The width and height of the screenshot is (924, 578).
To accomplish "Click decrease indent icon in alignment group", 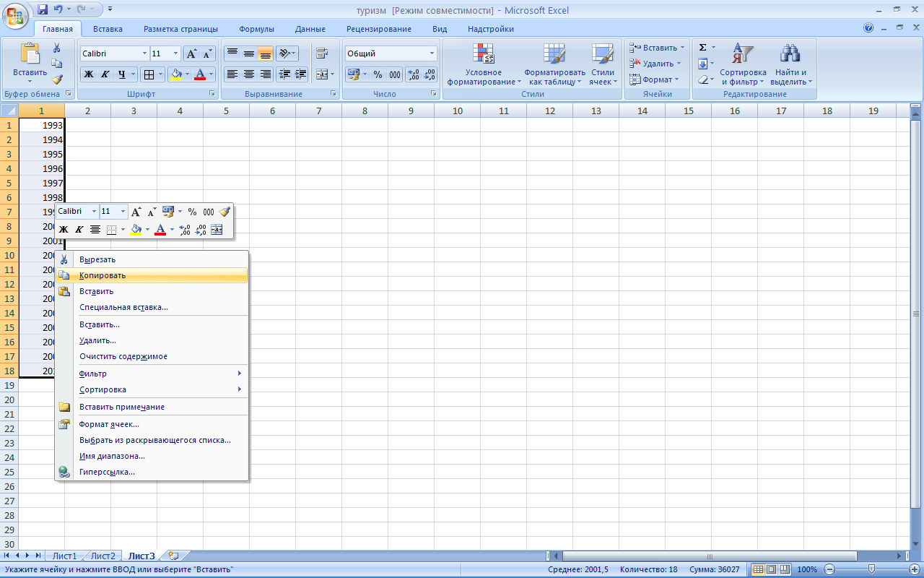I will tap(284, 74).
